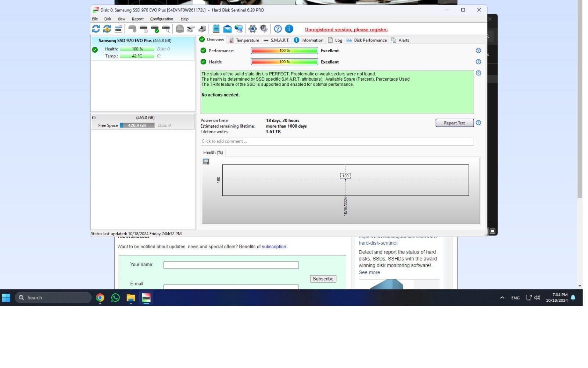Switch to the Disk Performance tab
The width and height of the screenshot is (588, 368).
click(367, 40)
